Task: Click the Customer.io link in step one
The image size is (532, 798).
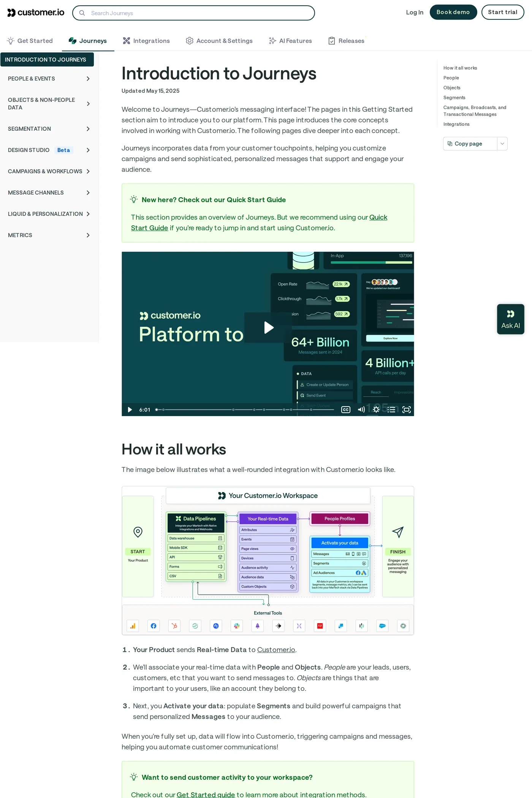Action: click(x=276, y=650)
